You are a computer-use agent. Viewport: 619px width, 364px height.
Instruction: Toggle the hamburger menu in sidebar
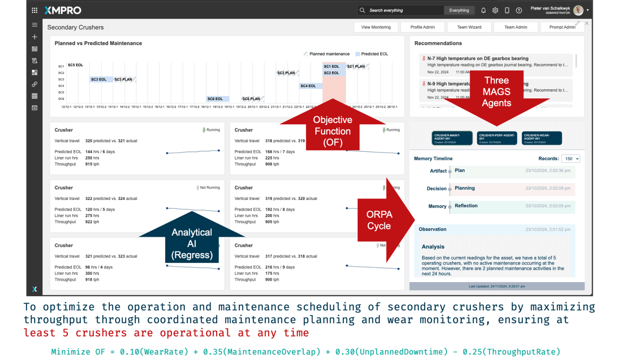tap(35, 25)
